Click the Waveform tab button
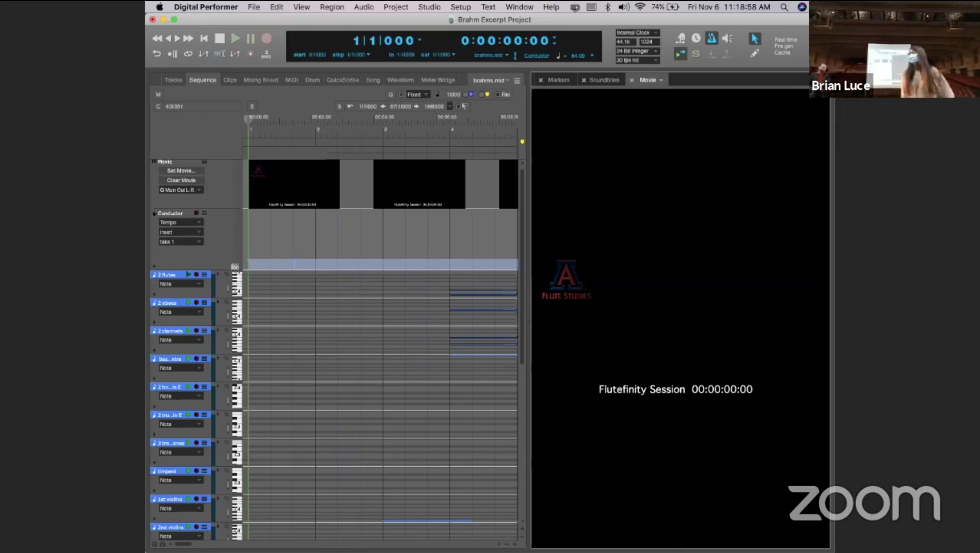Screen dimensions: 980x553 (400, 79)
